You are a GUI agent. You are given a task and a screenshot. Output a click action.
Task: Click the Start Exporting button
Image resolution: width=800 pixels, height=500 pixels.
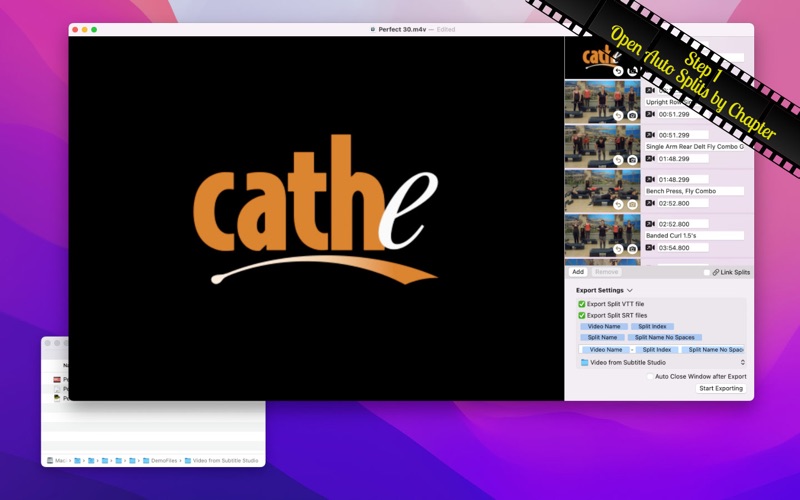point(721,388)
